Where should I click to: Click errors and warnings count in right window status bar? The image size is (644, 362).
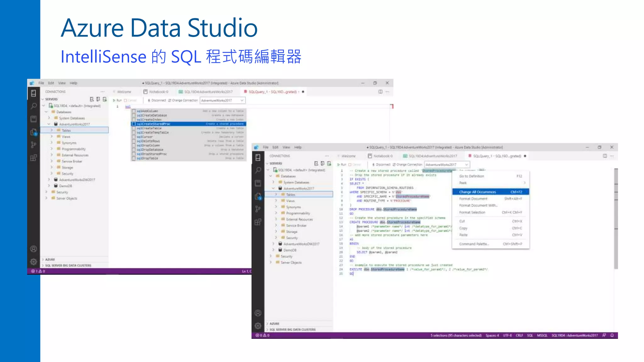click(x=263, y=335)
